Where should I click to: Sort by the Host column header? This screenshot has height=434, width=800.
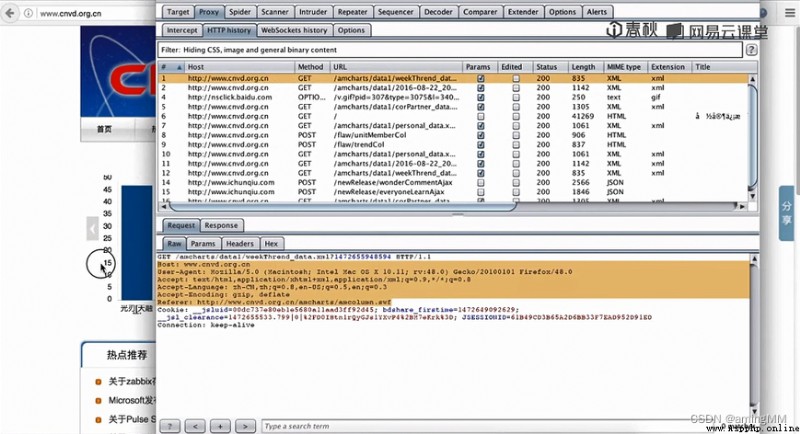239,67
